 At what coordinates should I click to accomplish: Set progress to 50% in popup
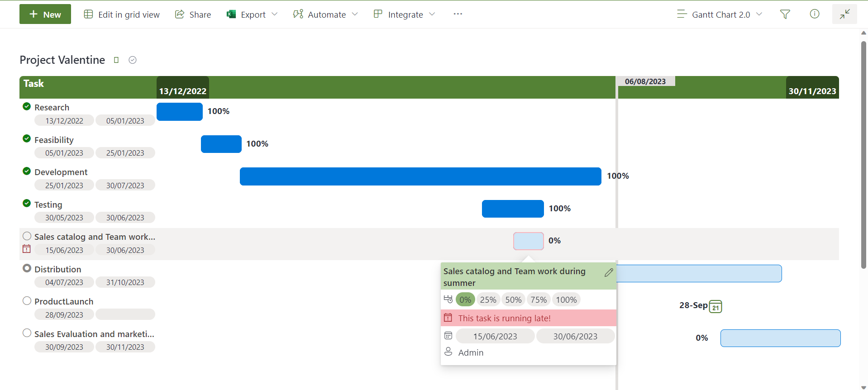[x=513, y=300]
